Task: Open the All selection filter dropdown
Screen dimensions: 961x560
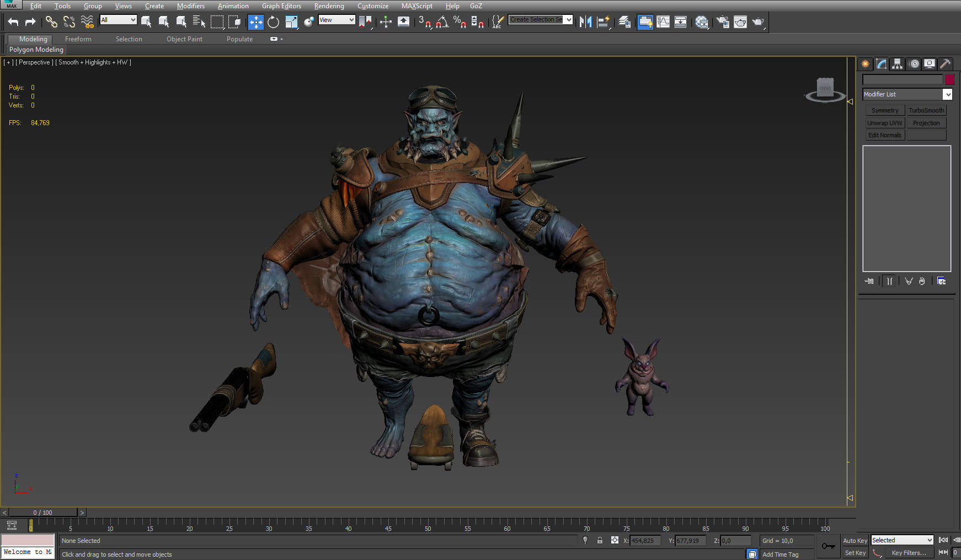Action: (x=118, y=20)
